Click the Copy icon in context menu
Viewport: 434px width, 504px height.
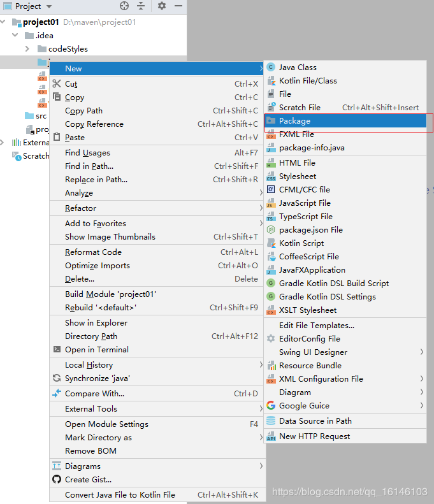coord(57,97)
